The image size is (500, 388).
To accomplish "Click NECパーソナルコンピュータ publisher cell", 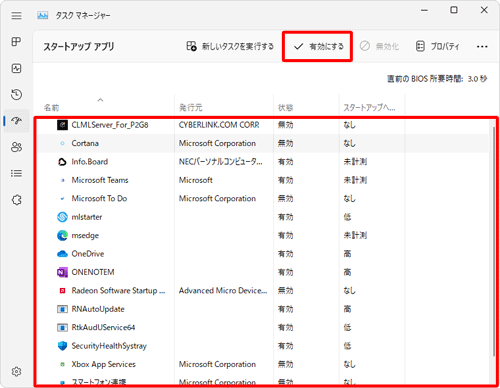I will point(221,162).
